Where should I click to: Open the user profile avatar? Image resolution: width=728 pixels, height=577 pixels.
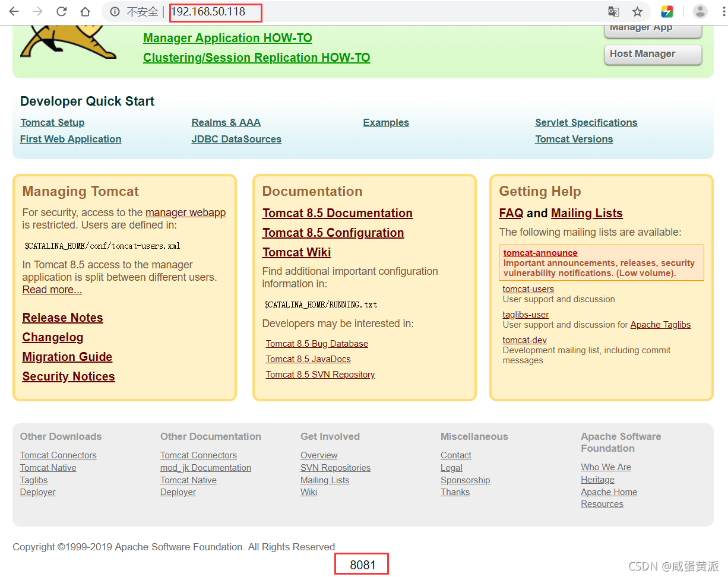tap(700, 11)
